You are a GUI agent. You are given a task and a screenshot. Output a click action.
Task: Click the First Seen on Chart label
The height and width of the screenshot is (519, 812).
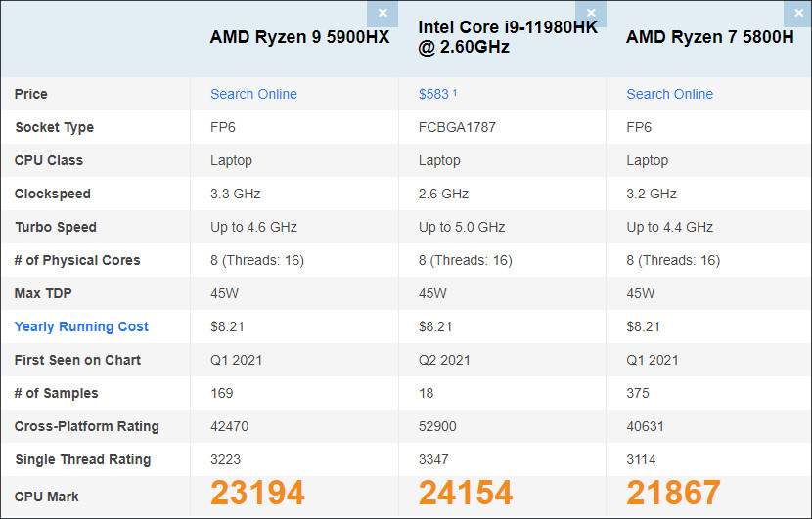[77, 360]
